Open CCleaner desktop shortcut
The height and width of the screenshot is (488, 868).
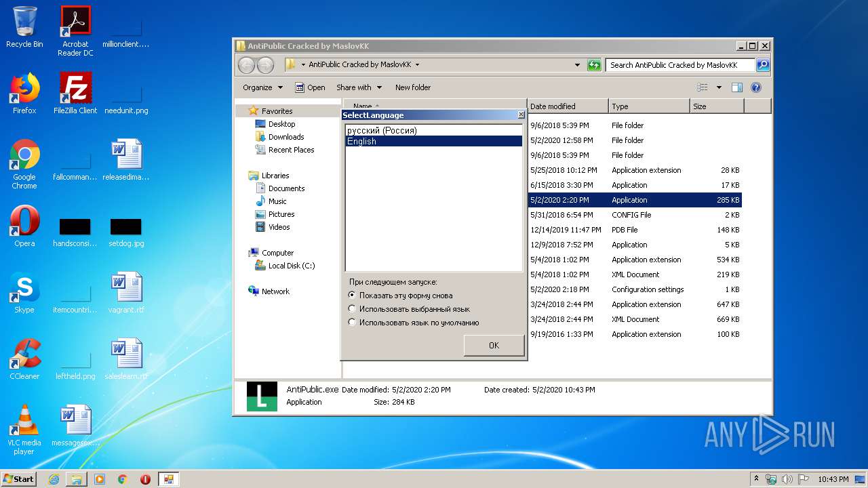click(x=24, y=359)
